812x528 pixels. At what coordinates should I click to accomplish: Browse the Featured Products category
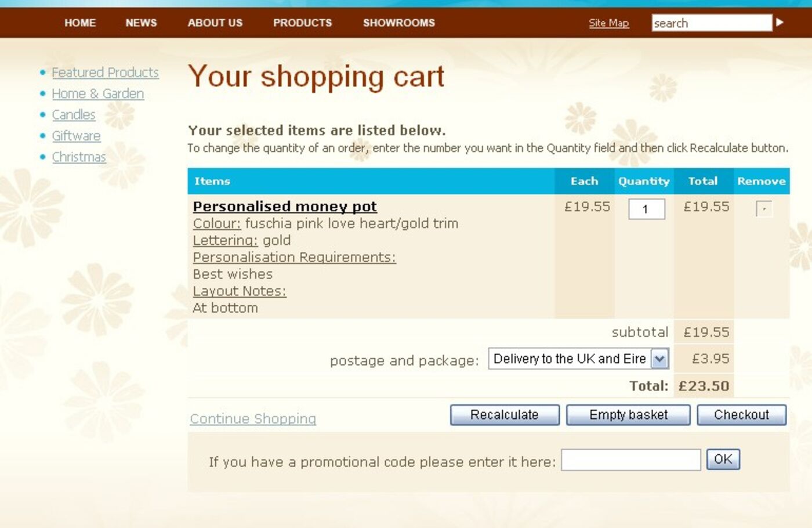(105, 73)
